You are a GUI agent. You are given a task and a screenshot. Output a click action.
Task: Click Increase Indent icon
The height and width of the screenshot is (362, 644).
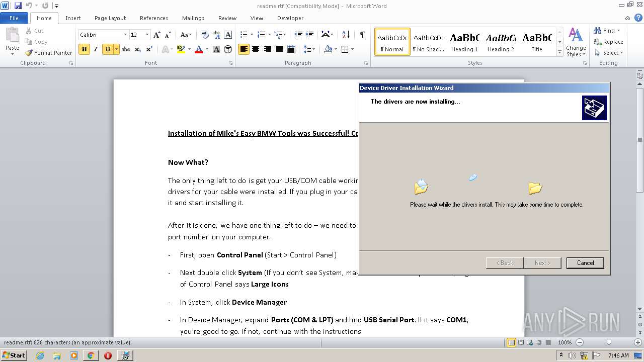(x=310, y=35)
